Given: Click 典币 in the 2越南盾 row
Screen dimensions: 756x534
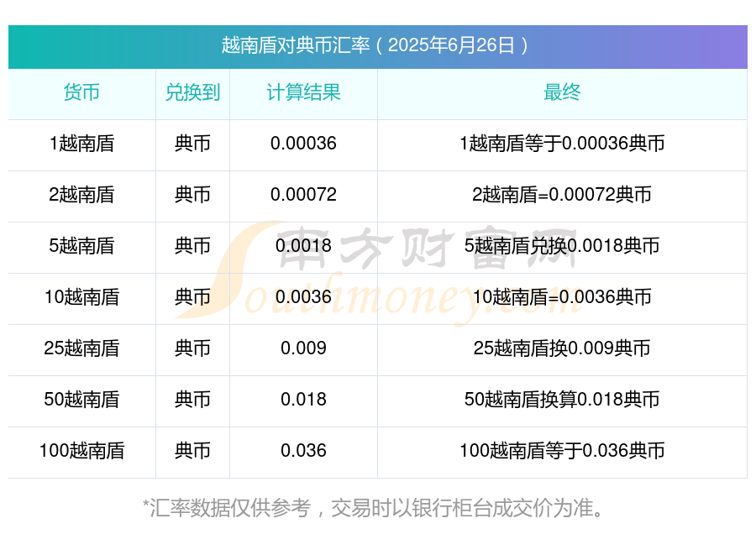Looking at the screenshot, I should pyautogui.click(x=192, y=195).
